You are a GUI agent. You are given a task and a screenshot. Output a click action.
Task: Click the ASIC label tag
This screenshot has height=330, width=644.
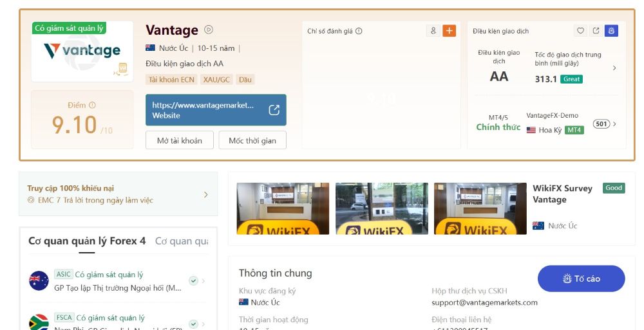pos(64,274)
